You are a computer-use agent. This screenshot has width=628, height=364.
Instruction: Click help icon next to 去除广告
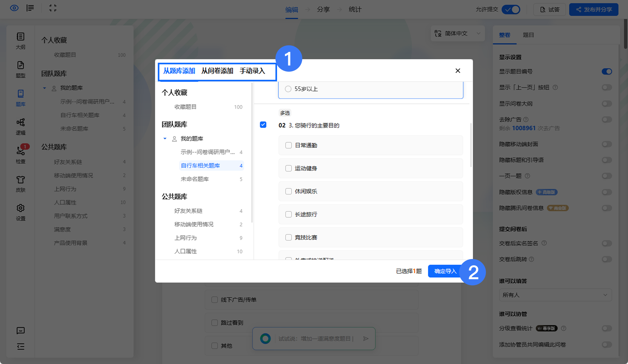(526, 119)
